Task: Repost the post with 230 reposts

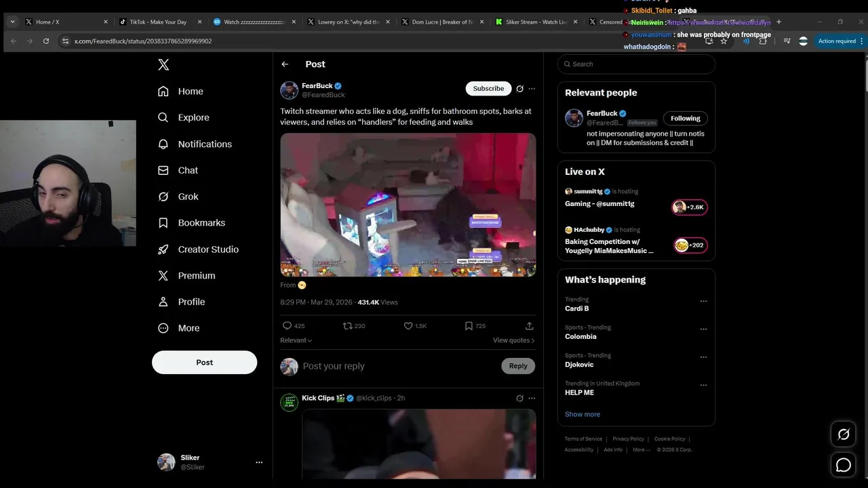Action: (x=354, y=326)
